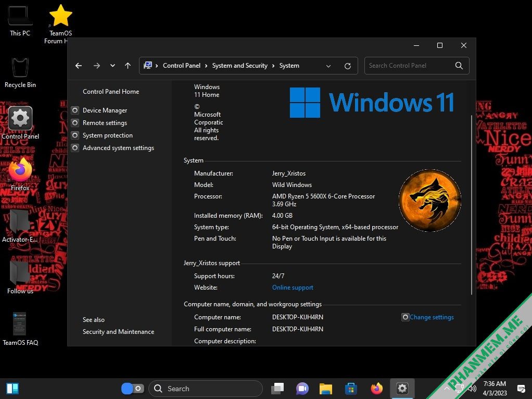The image size is (532, 399).
Task: Click the Wild Windows model value
Action: tap(292, 185)
